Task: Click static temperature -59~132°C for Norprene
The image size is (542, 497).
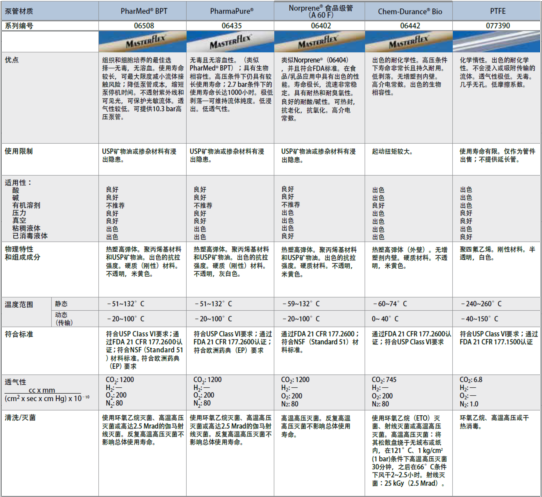Action: tap(300, 304)
